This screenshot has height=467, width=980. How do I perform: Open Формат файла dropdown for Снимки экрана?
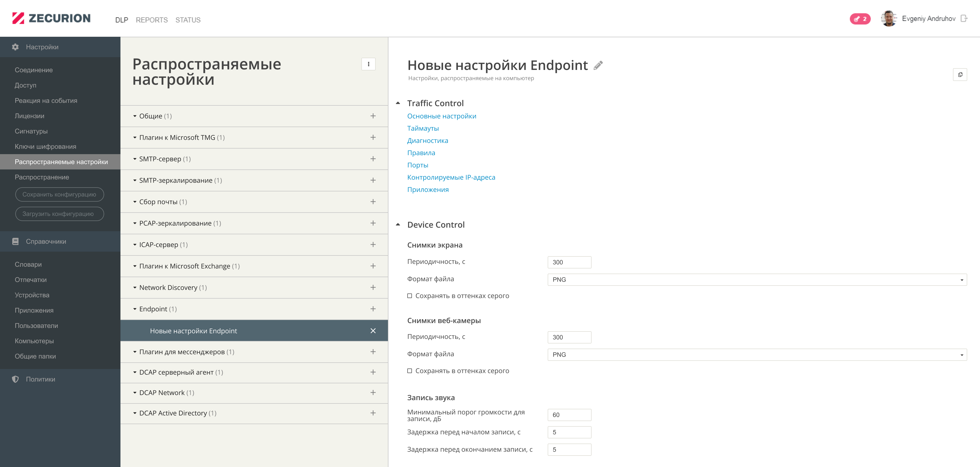757,279
